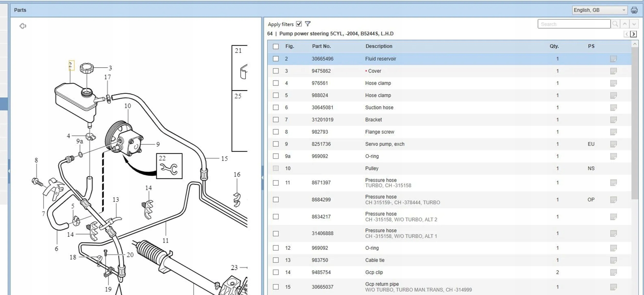This screenshot has width=644, height=295.
Task: Open the English, GB language dropdown
Action: 599,10
